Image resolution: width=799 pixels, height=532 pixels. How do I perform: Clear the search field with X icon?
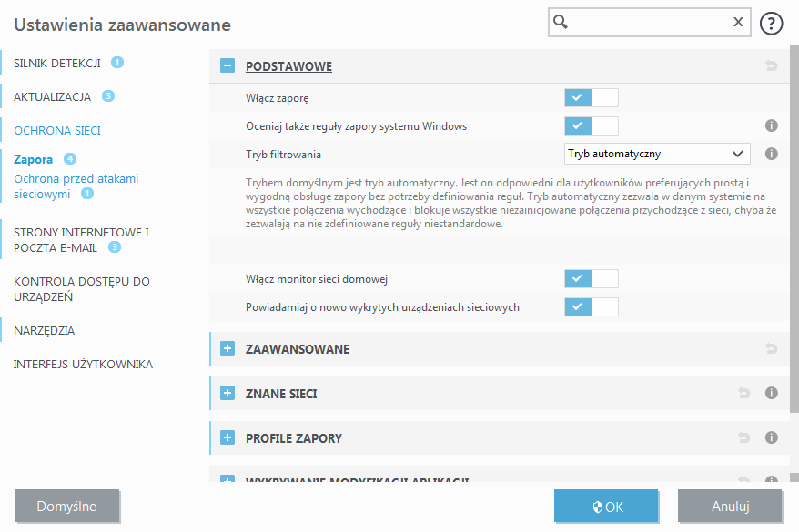(738, 24)
